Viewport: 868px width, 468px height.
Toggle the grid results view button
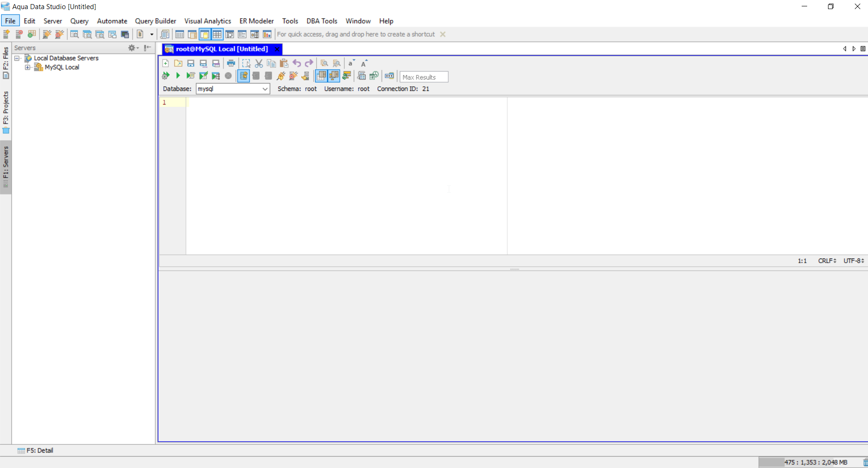[321, 76]
